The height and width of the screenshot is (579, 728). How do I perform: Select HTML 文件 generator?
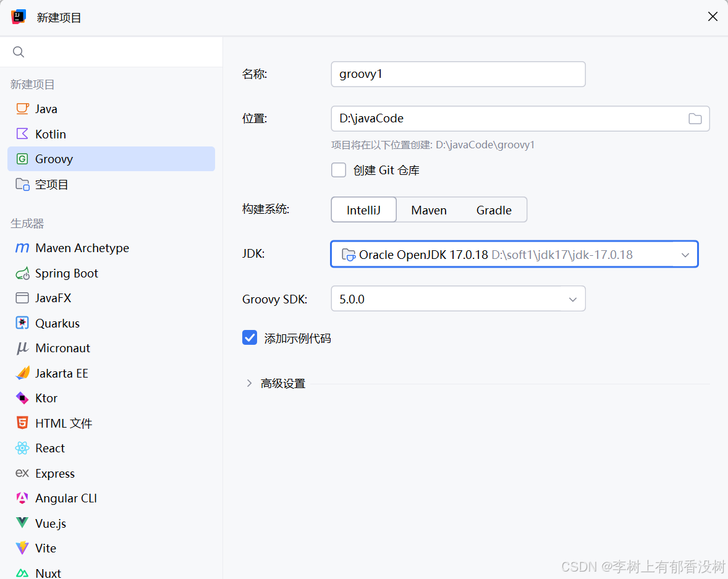(x=111, y=423)
